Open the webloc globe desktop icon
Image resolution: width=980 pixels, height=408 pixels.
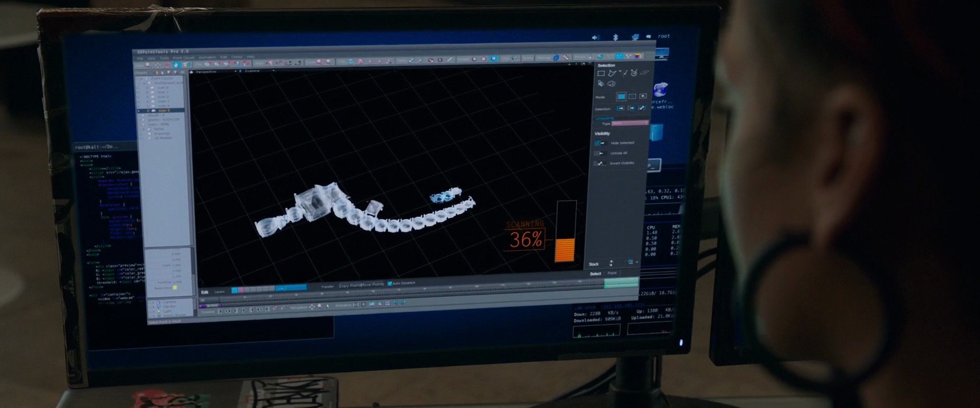(659, 90)
